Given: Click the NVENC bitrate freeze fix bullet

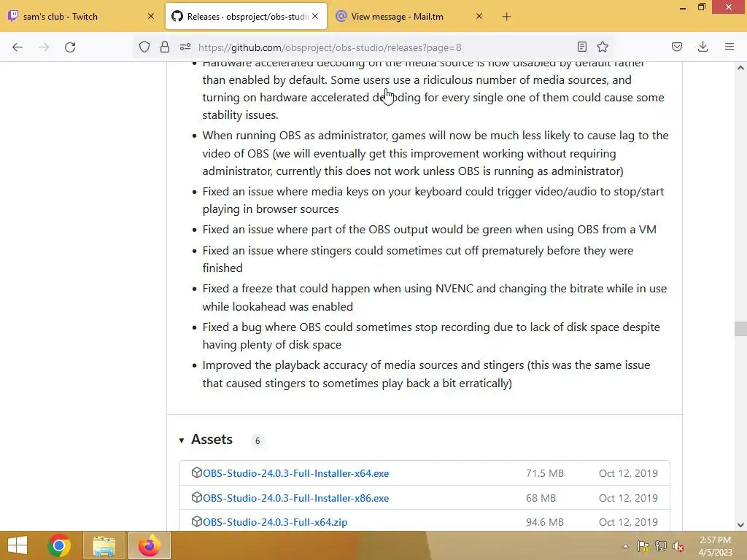Looking at the screenshot, I should (435, 297).
